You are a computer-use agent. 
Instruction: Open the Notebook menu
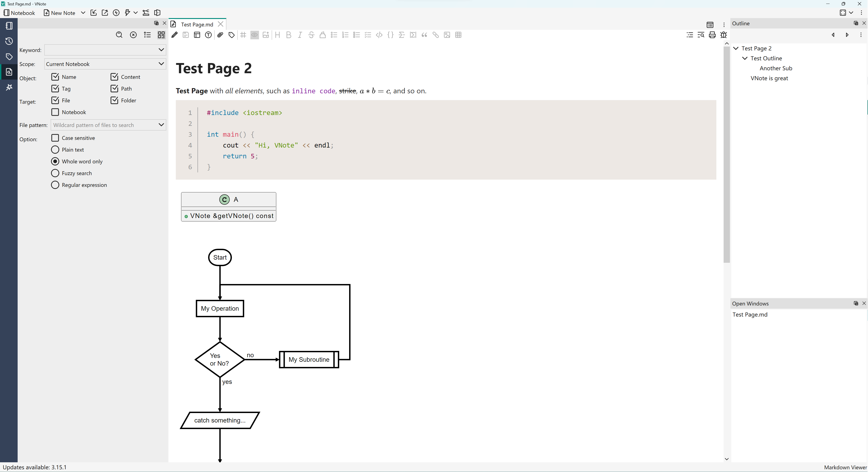[19, 13]
